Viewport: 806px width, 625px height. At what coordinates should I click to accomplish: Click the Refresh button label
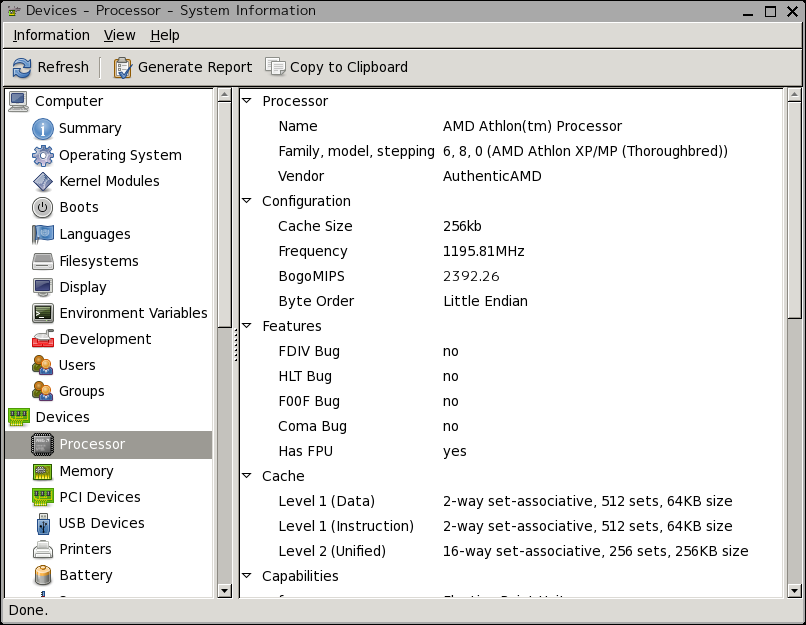(x=63, y=67)
